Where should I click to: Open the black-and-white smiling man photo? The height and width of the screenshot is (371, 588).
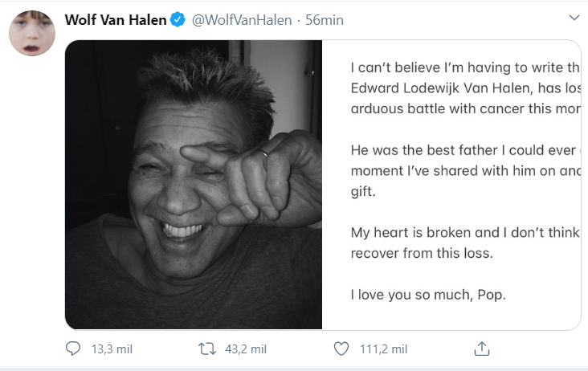tap(193, 185)
